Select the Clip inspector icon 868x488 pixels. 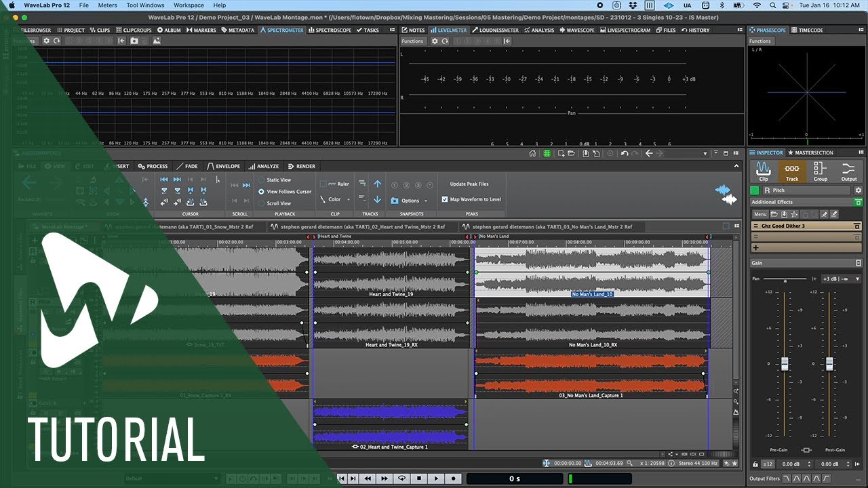click(x=764, y=171)
